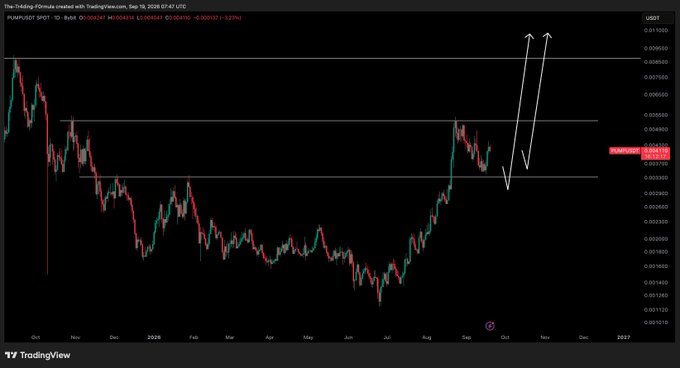This screenshot has width=680, height=368.
Task: Click the Dec label just before 2026
Action: click(114, 337)
